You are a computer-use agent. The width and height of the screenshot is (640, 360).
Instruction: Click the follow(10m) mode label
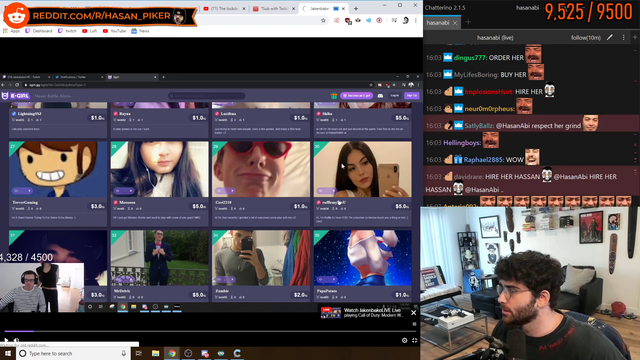coord(586,38)
